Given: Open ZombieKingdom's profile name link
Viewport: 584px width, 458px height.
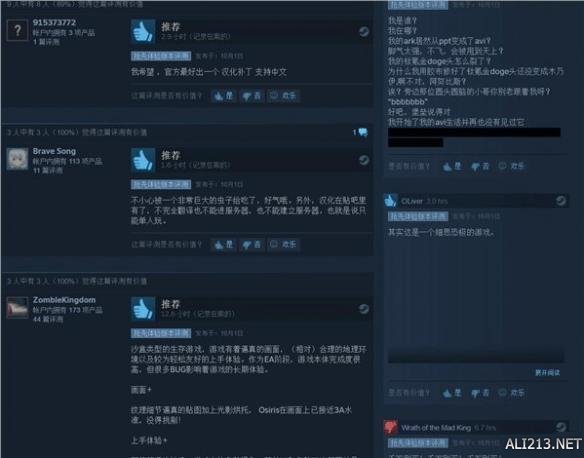Looking at the screenshot, I should pyautogui.click(x=64, y=300).
